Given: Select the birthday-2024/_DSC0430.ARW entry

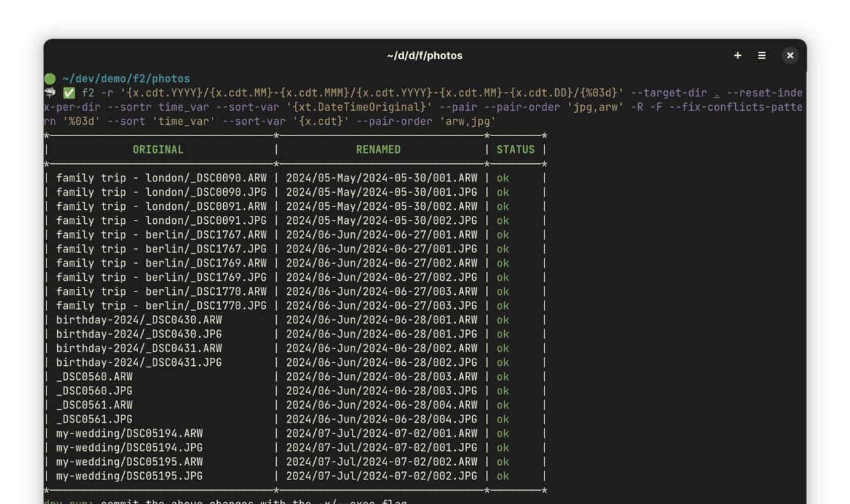Looking at the screenshot, I should coord(139,320).
